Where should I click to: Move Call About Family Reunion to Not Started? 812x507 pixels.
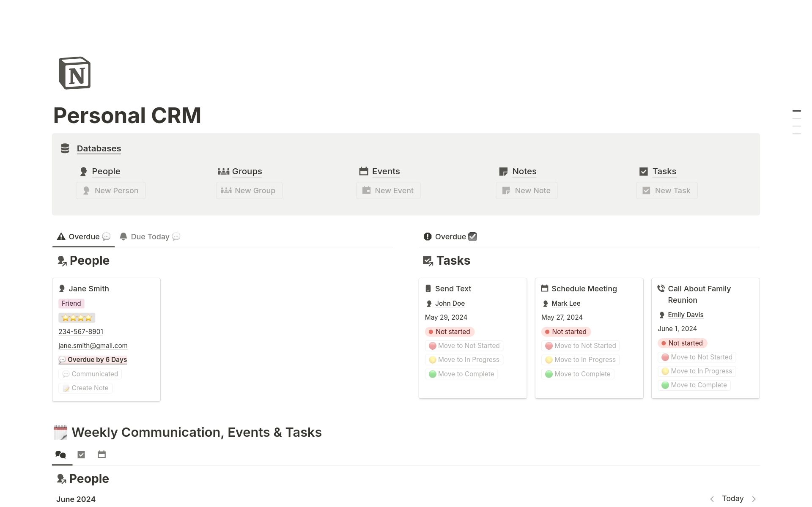coord(697,357)
